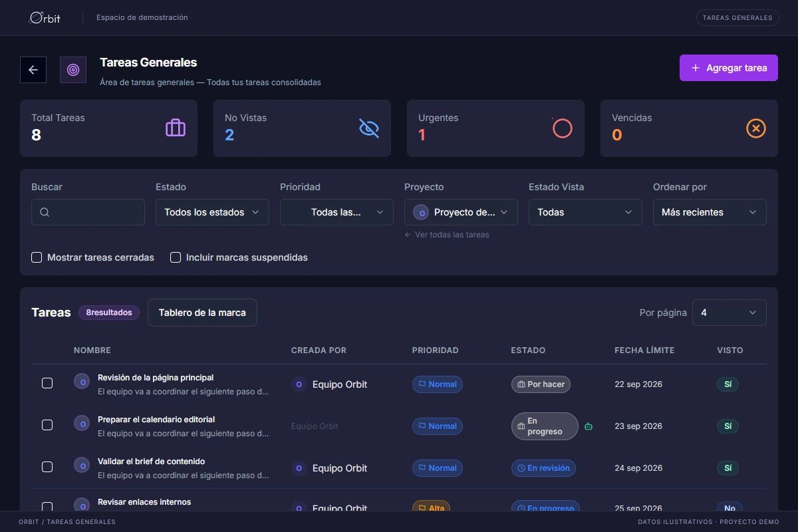Viewport: 798px width, 532px height.
Task: Tick Mostrar tareas cerradas checkbox
Action: click(x=37, y=257)
